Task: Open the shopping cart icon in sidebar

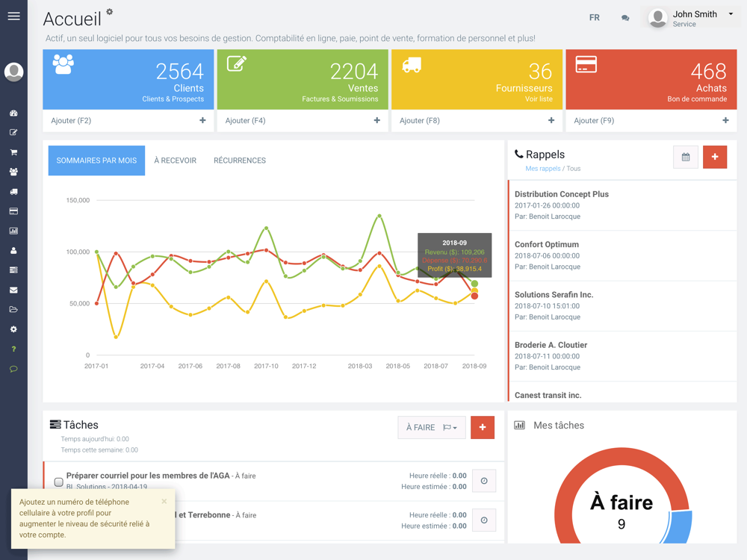Action: click(x=13, y=152)
